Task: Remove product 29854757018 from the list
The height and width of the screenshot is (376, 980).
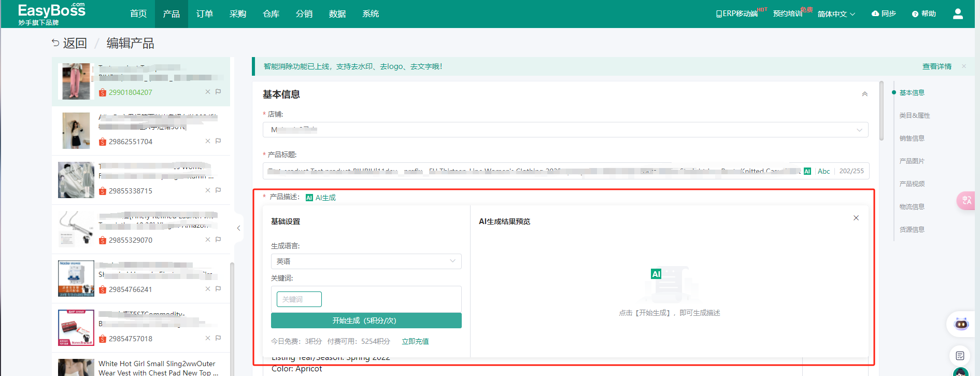Action: point(208,338)
